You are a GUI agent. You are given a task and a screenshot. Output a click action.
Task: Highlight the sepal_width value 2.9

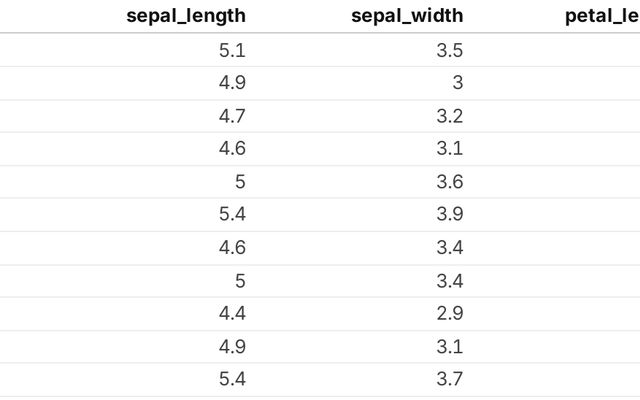point(450,313)
